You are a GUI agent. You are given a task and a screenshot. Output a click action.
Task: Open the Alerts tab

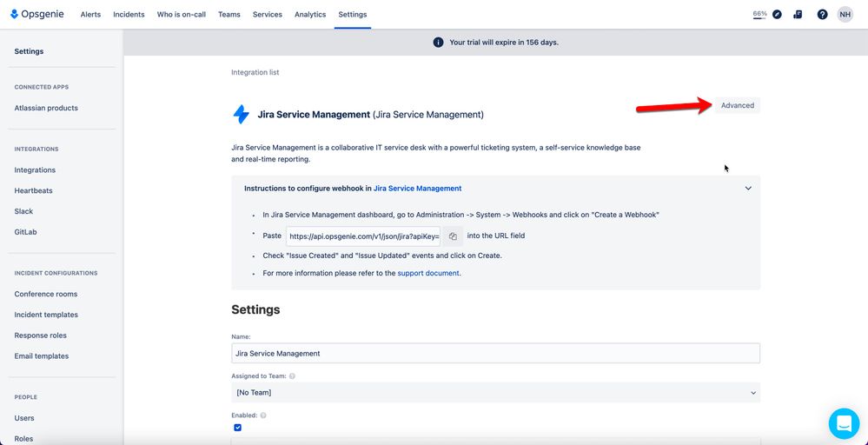(90, 15)
